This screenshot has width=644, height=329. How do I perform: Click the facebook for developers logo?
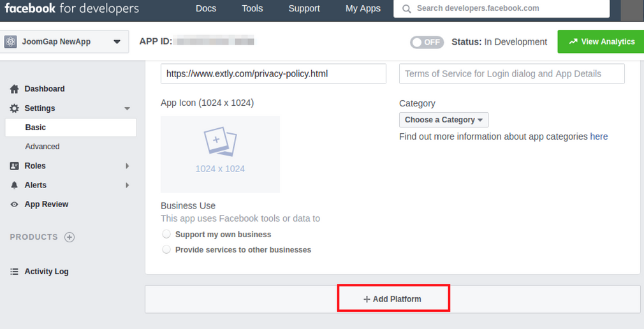tap(72, 8)
